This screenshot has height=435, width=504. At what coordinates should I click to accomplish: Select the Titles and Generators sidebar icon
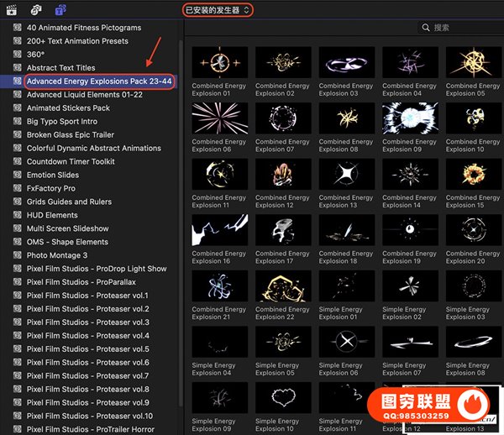point(60,10)
